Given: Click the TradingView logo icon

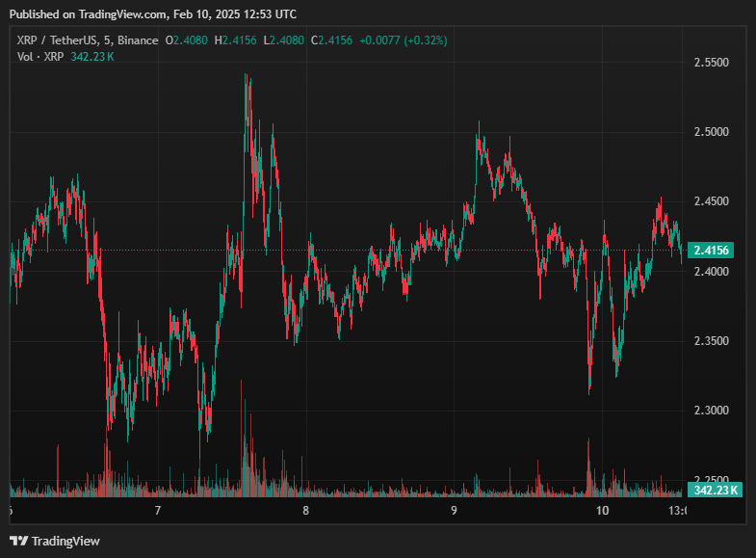Looking at the screenshot, I should point(19,541).
